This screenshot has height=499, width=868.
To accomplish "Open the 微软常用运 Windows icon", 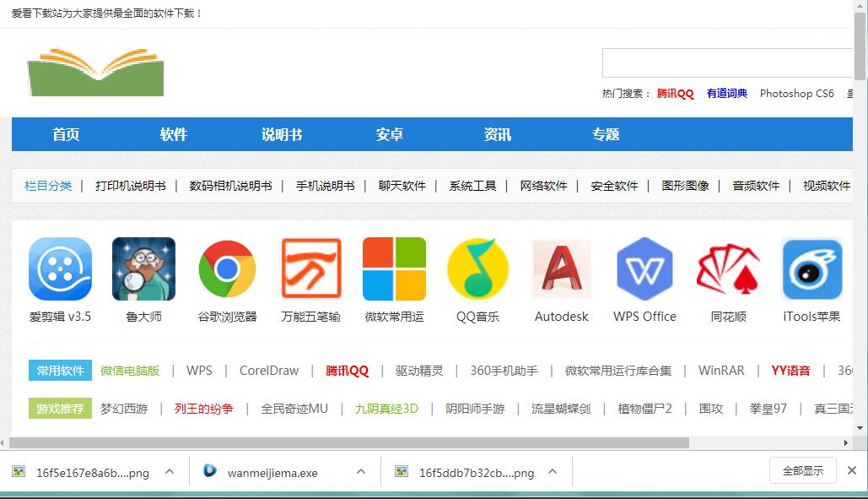I will pyautogui.click(x=394, y=268).
